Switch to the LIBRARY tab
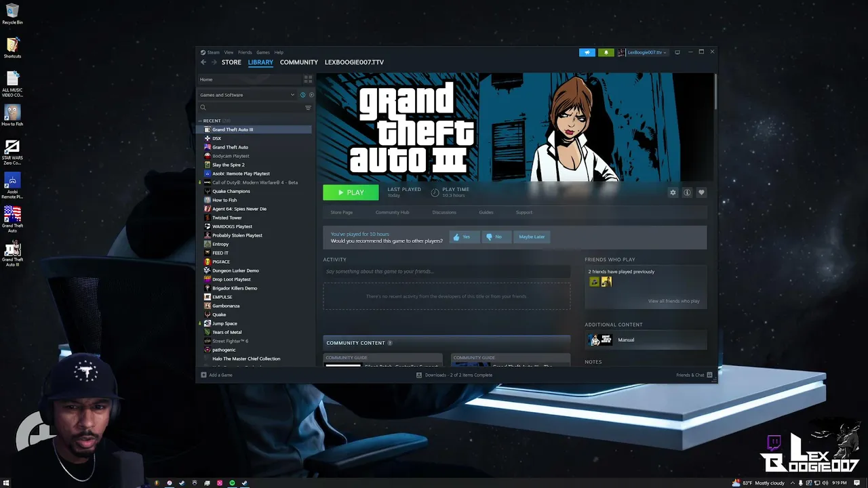The height and width of the screenshot is (488, 868). 260,62
